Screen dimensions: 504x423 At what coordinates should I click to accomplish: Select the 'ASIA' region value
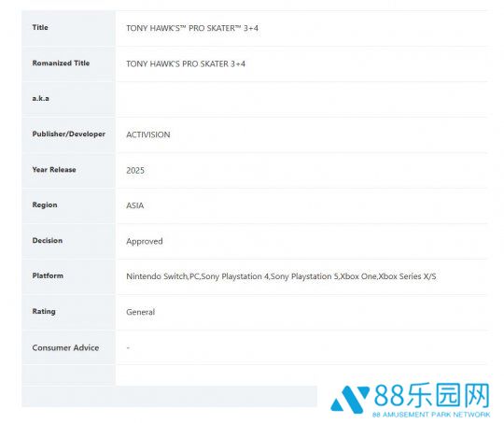click(x=135, y=205)
